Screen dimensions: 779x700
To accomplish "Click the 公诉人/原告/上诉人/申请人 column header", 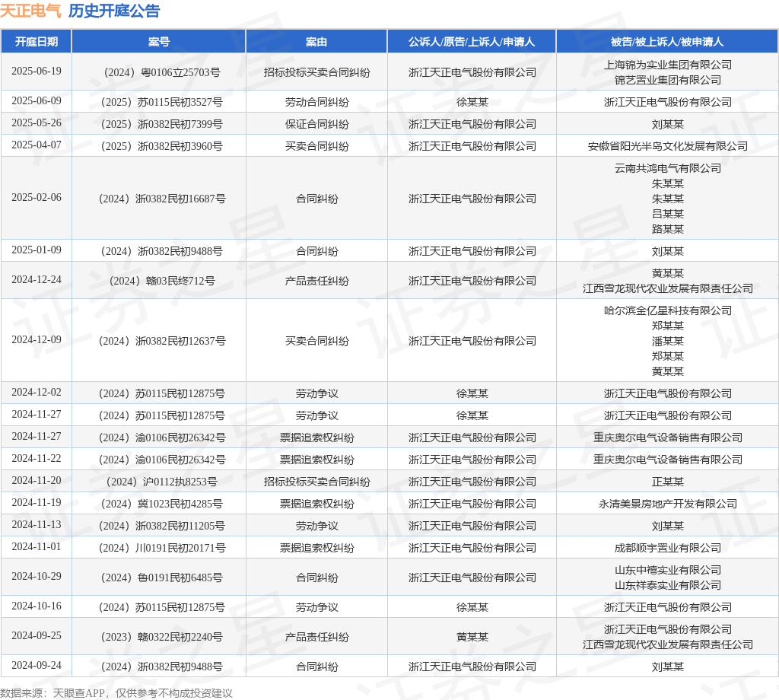I will (472, 42).
